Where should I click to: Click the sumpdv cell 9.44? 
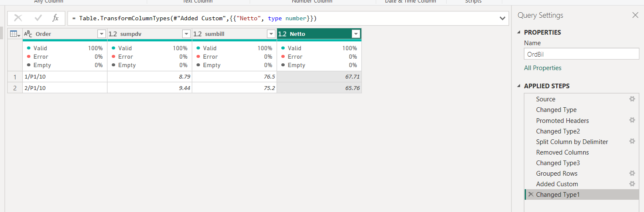click(150, 88)
